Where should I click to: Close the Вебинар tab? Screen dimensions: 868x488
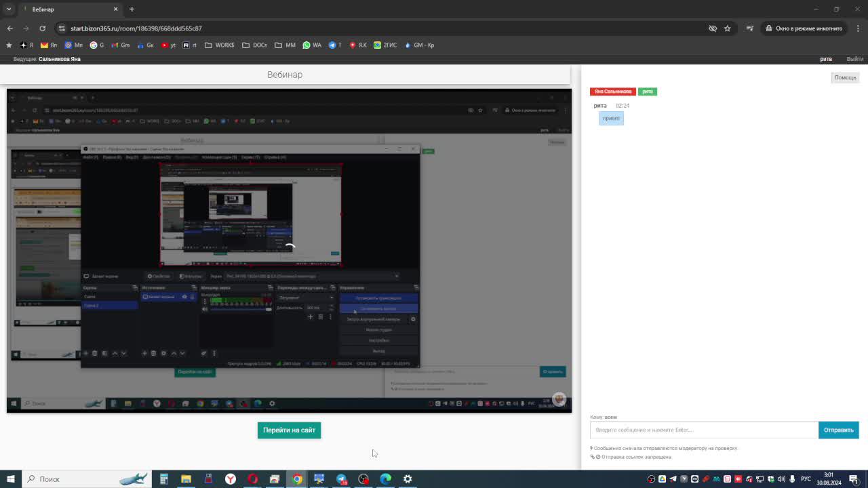pos(115,9)
